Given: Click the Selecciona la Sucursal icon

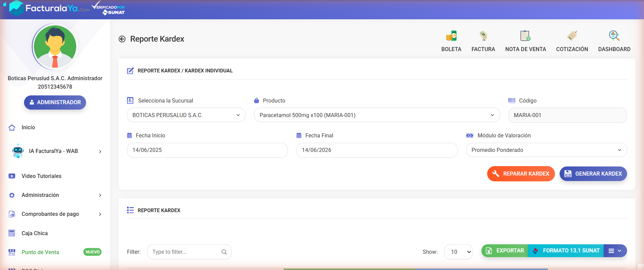Looking at the screenshot, I should pos(130,100).
